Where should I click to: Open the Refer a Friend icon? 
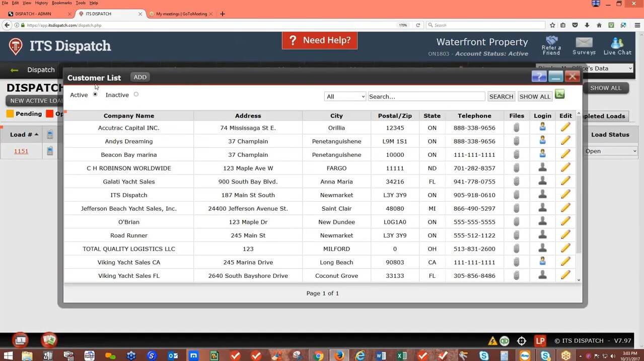551,45
